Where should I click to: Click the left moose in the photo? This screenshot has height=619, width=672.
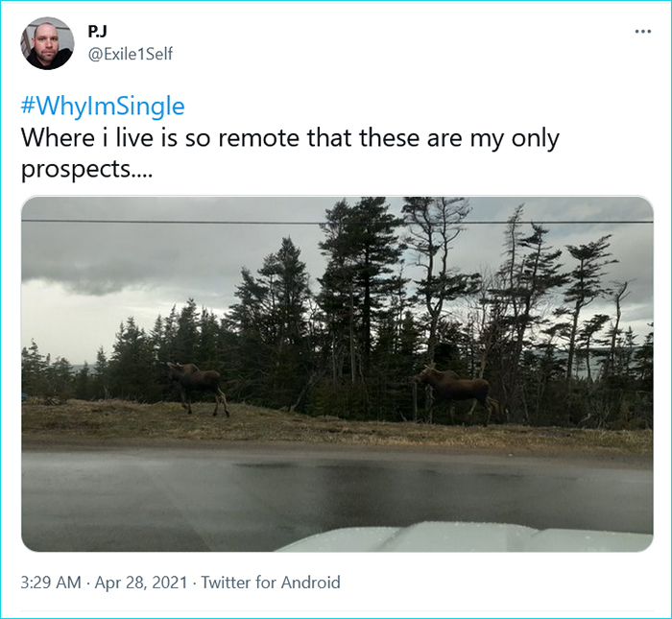tap(197, 384)
